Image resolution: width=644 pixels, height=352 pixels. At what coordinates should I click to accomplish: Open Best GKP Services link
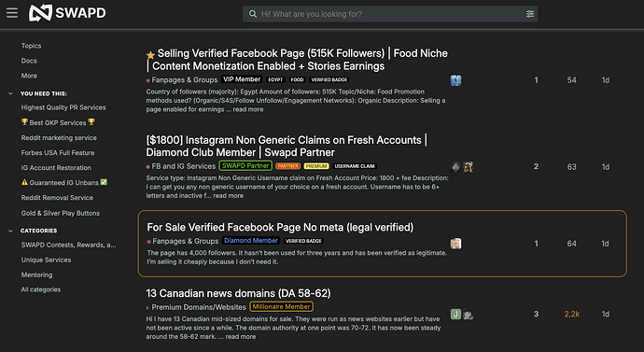pyautogui.click(x=58, y=122)
